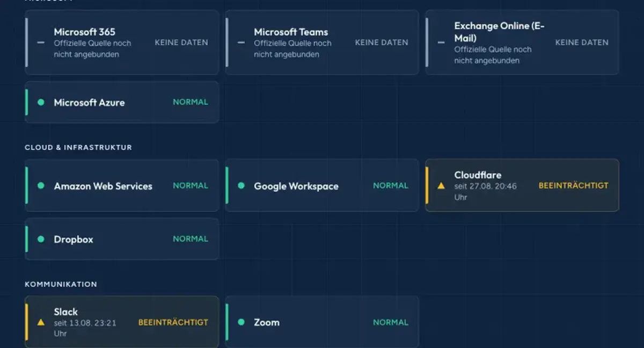The image size is (644, 348).
Task: Click 'Offizielle Quelle noch nicht angebunden' under Microsoft Teams
Action: [292, 49]
